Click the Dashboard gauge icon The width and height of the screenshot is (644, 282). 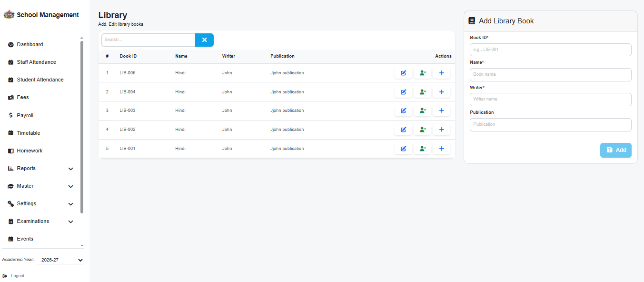(x=11, y=45)
